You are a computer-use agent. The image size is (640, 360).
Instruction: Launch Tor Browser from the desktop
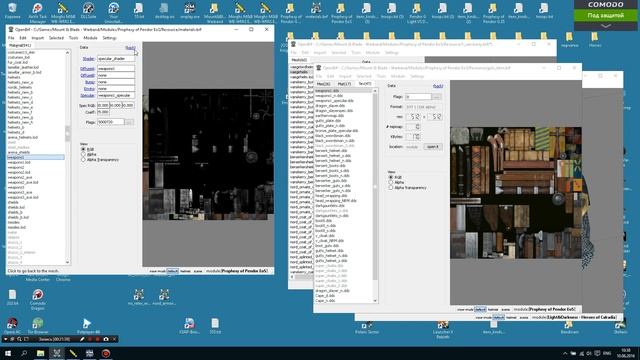click(x=38, y=326)
